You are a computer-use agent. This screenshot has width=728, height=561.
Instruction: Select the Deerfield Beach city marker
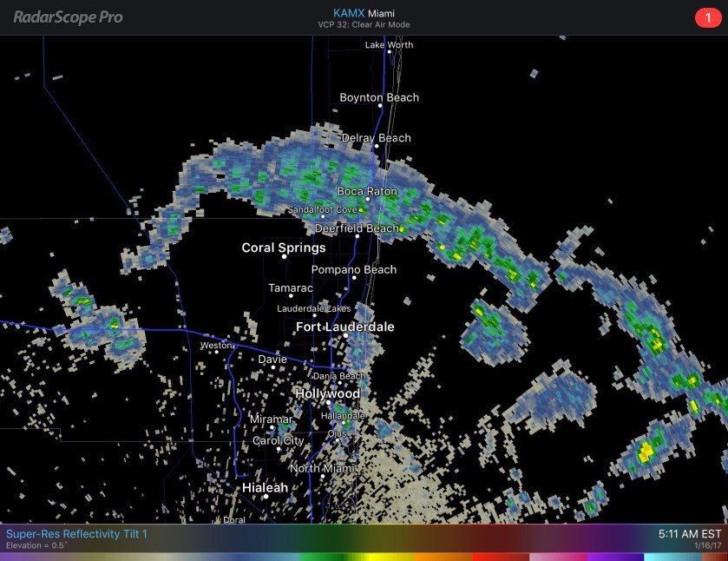coord(357,236)
